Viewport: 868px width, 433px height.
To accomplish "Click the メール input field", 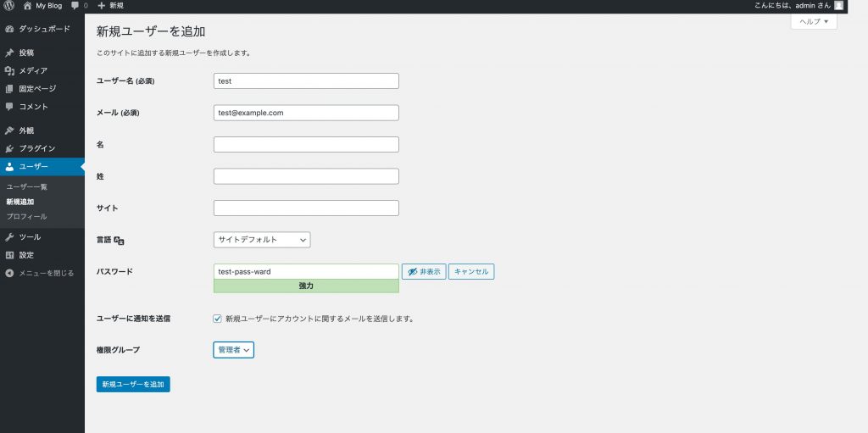I will (x=306, y=113).
